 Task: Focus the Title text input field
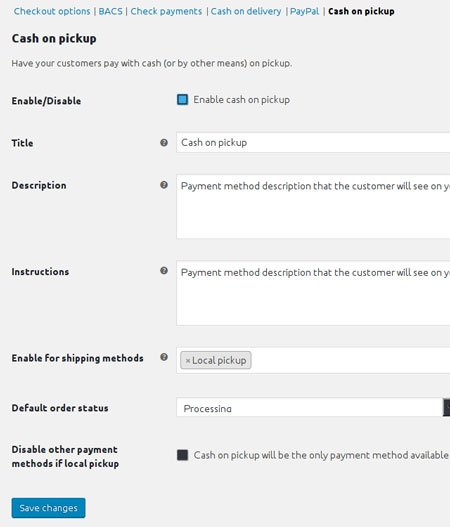pos(313,143)
